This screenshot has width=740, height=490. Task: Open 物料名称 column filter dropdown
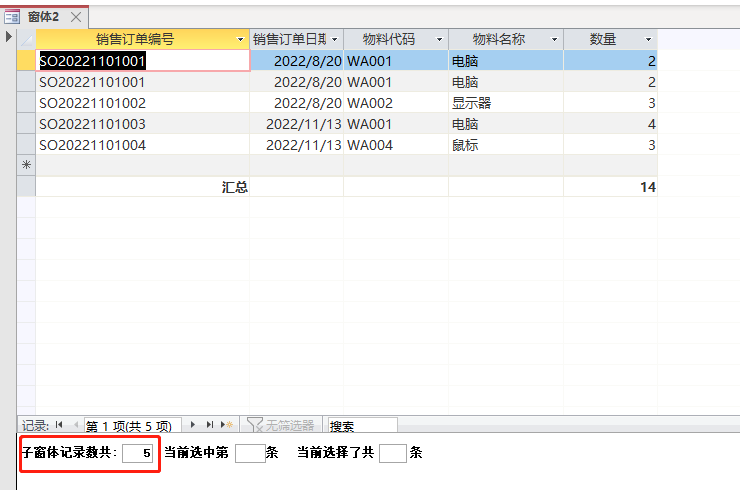tap(555, 40)
